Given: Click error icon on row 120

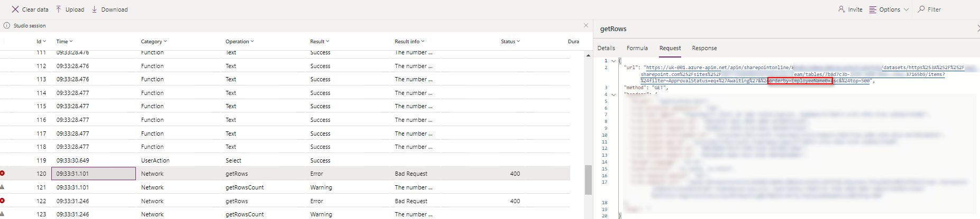Looking at the screenshot, I should 3,174.
